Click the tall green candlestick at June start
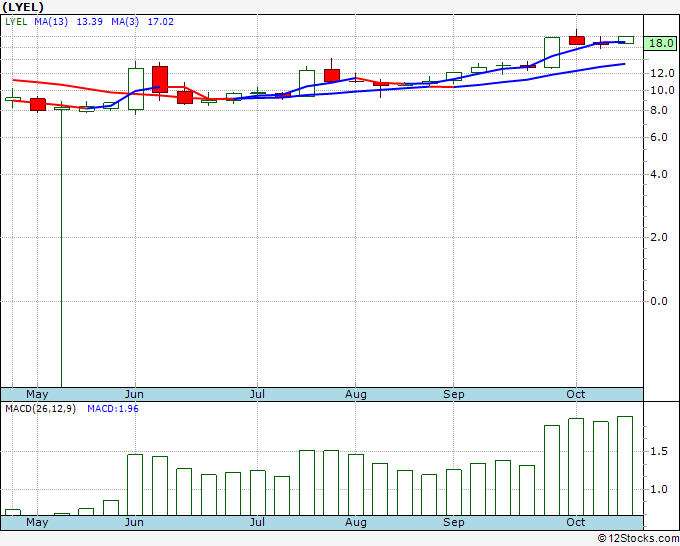The image size is (680, 546). [136, 89]
